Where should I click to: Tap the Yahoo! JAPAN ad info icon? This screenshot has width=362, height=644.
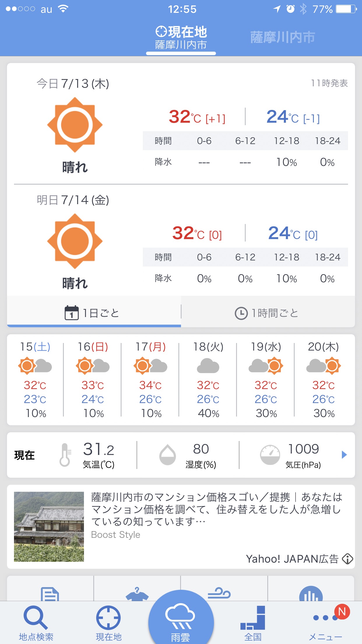(x=347, y=559)
